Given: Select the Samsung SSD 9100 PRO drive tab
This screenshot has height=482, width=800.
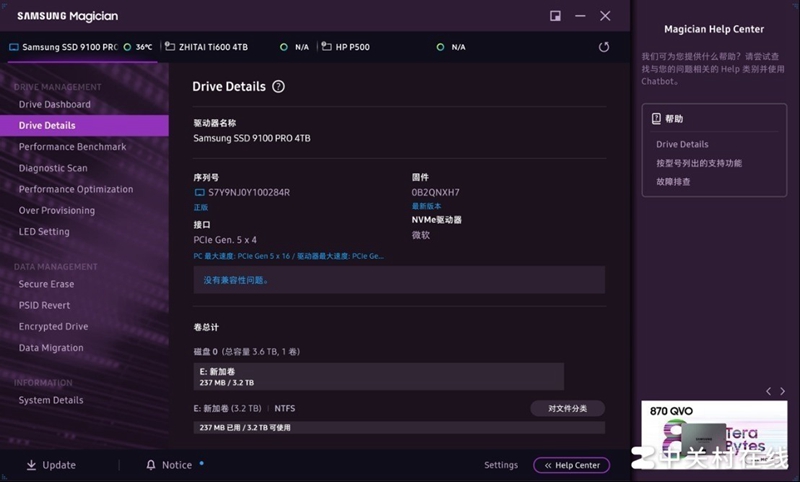Looking at the screenshot, I should tap(70, 47).
